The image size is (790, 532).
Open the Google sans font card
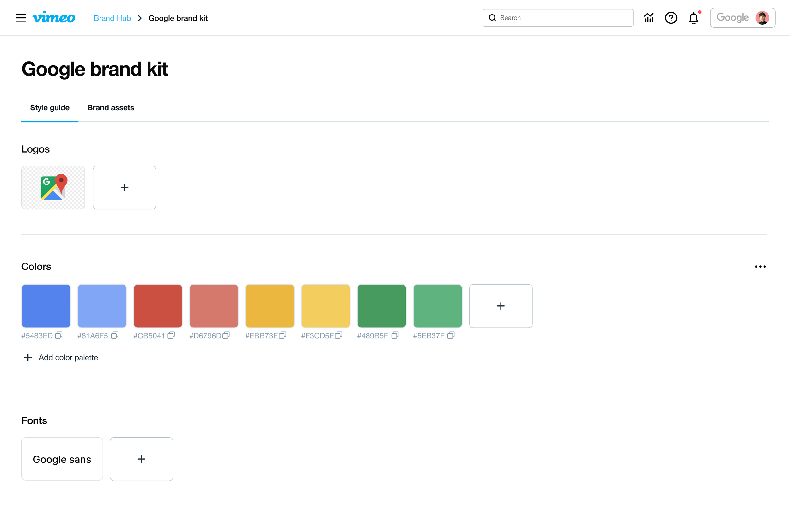coord(62,459)
